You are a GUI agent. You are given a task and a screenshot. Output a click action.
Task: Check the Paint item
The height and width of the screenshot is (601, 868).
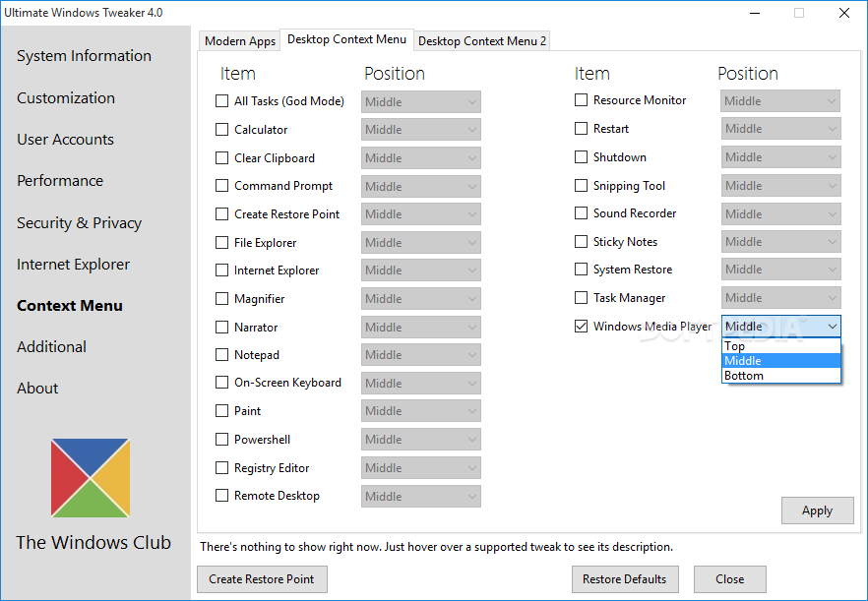pos(222,410)
